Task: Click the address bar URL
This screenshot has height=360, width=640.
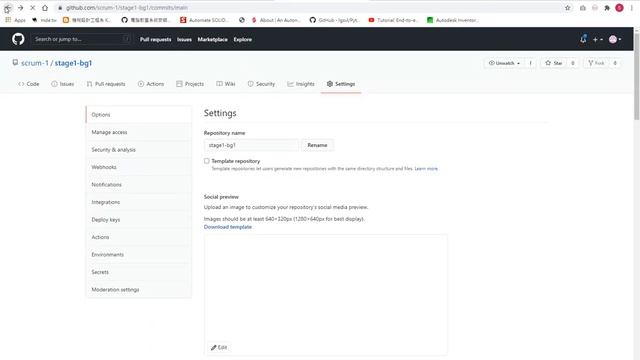Action: [x=127, y=8]
